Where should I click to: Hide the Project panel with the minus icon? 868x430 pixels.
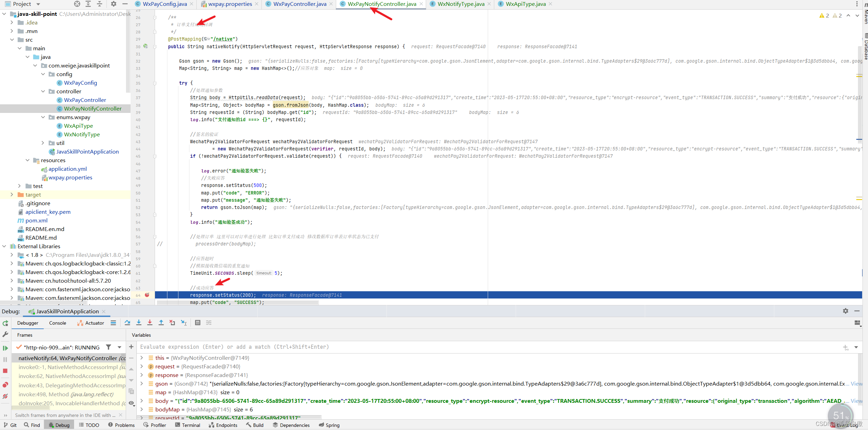(125, 4)
